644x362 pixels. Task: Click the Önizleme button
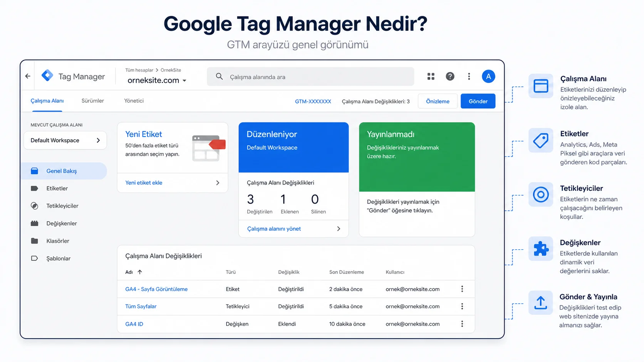tap(438, 101)
